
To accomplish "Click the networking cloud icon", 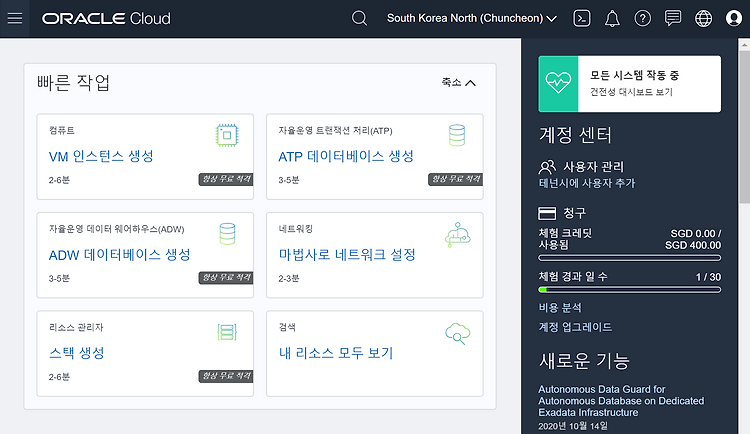I will 458,234.
